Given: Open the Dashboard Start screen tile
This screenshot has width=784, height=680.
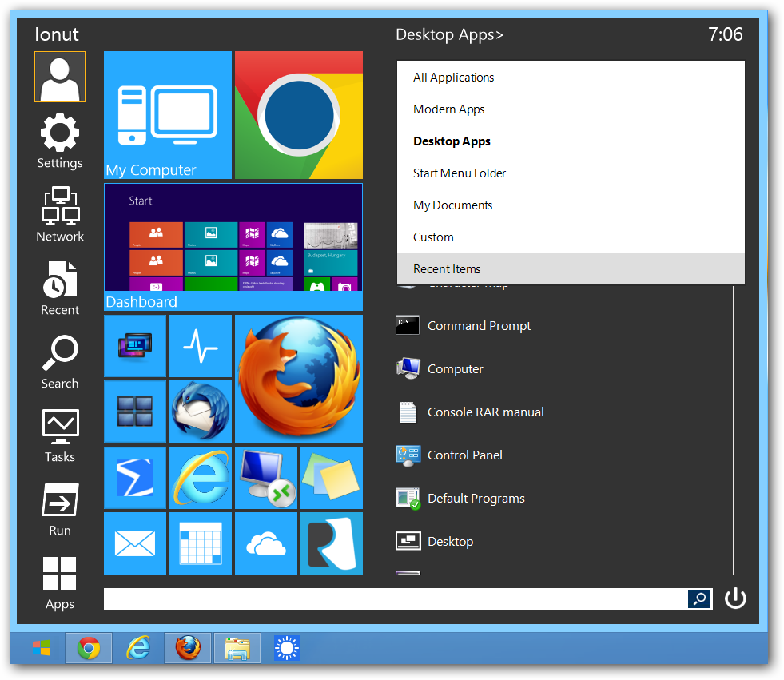Looking at the screenshot, I should (233, 247).
